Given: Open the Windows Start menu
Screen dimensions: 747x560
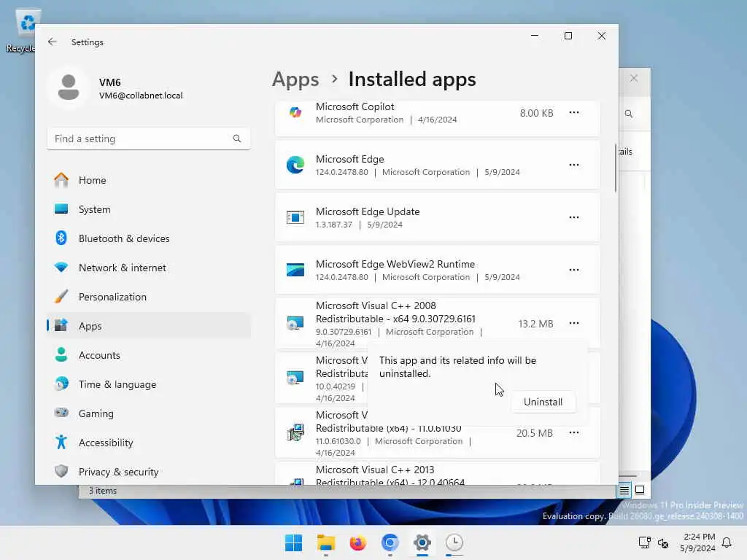Looking at the screenshot, I should pos(293,542).
